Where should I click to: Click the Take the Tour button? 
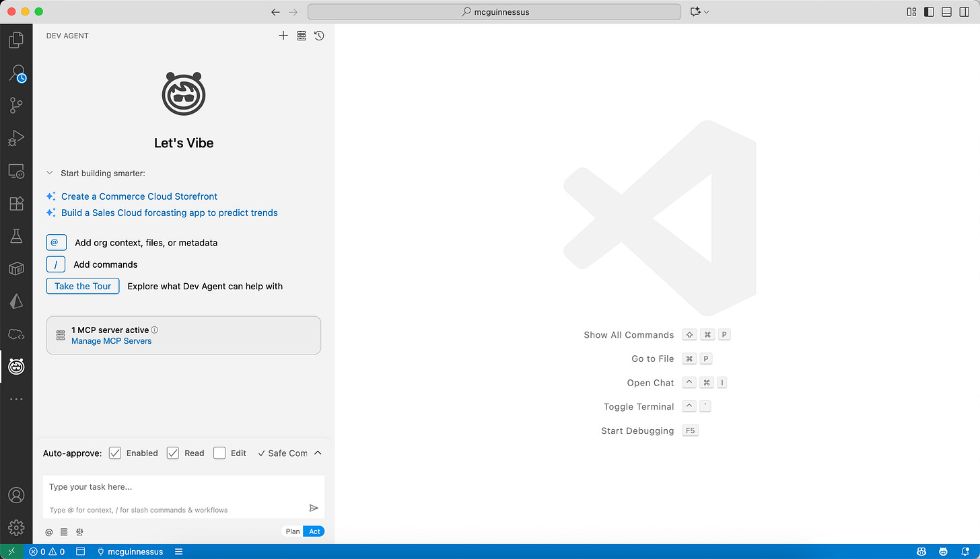point(83,286)
